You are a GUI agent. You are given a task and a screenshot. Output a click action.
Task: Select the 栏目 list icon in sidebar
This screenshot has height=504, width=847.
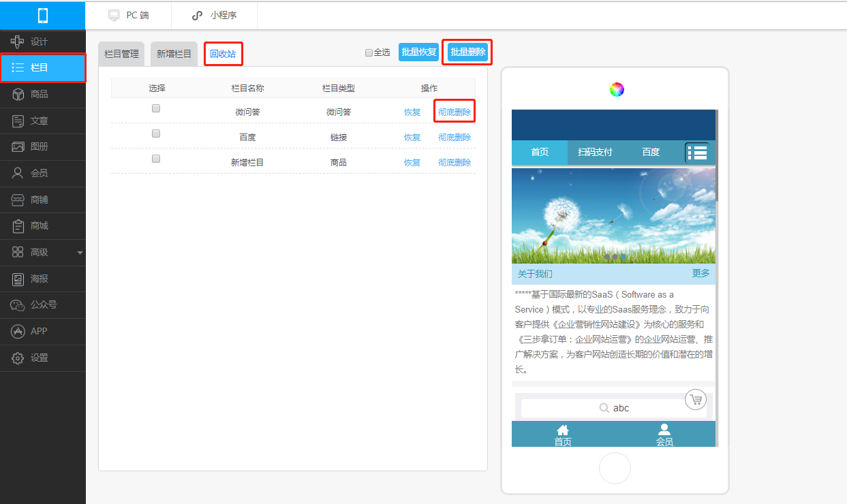click(18, 67)
